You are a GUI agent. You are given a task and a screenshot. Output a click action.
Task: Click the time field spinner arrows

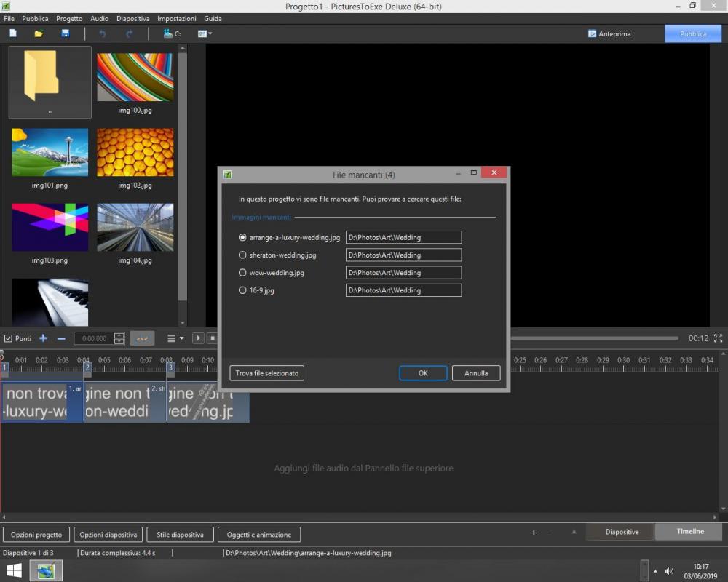click(119, 338)
